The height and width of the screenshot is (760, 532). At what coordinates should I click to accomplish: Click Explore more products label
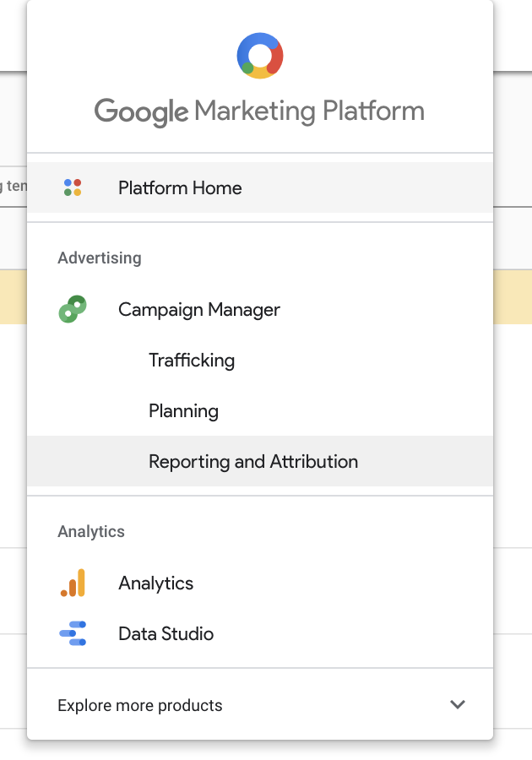pyautogui.click(x=140, y=705)
